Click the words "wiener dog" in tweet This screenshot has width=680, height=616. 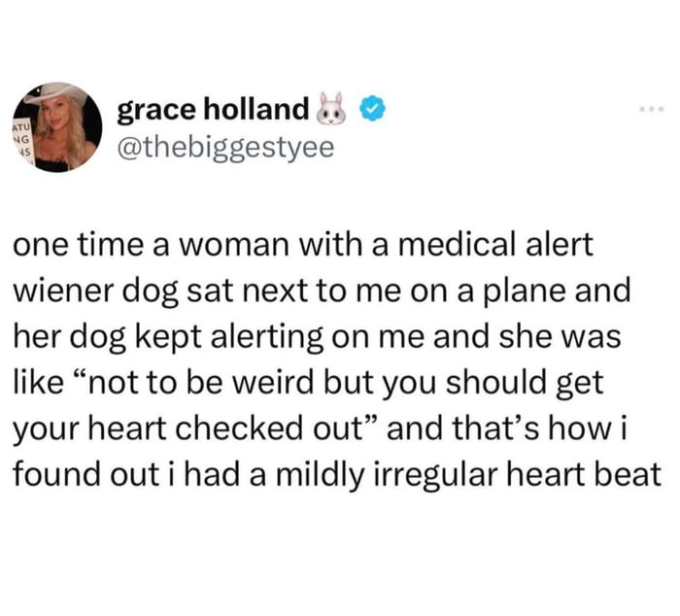coord(94,289)
